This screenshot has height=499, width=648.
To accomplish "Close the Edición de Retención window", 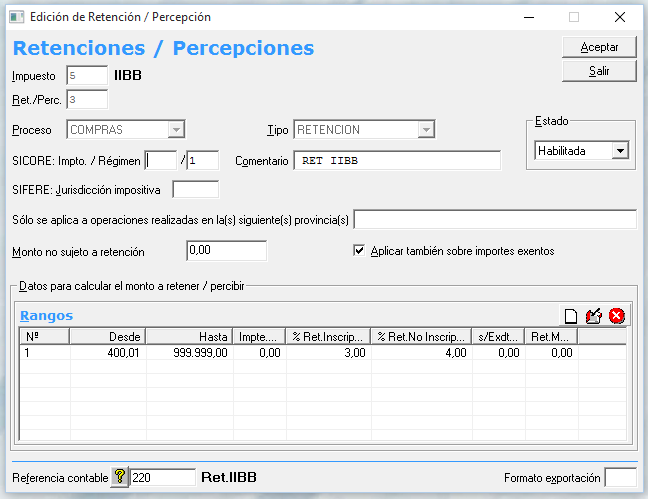I will click(x=620, y=17).
